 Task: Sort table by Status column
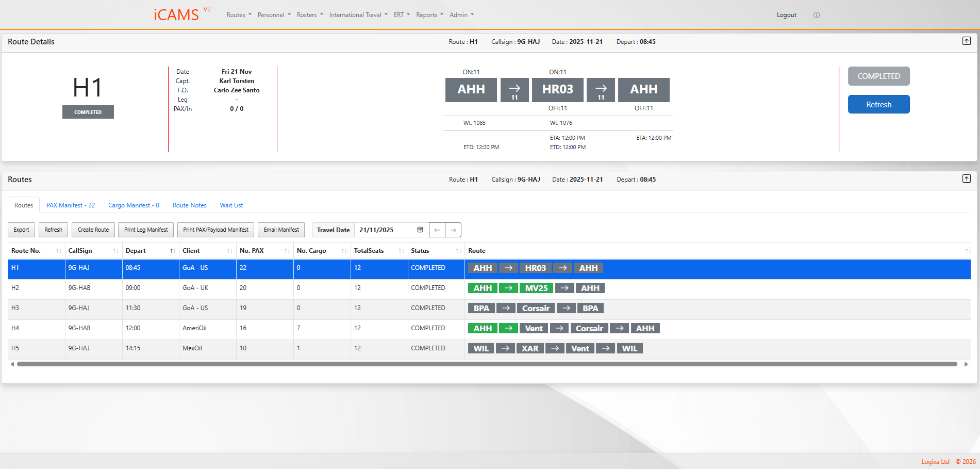tap(458, 251)
